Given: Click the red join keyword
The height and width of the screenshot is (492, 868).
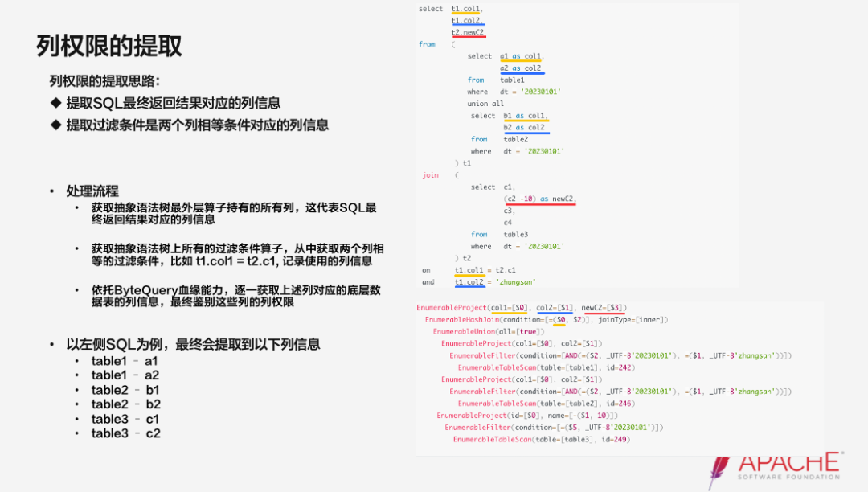Looking at the screenshot, I should pos(430,175).
